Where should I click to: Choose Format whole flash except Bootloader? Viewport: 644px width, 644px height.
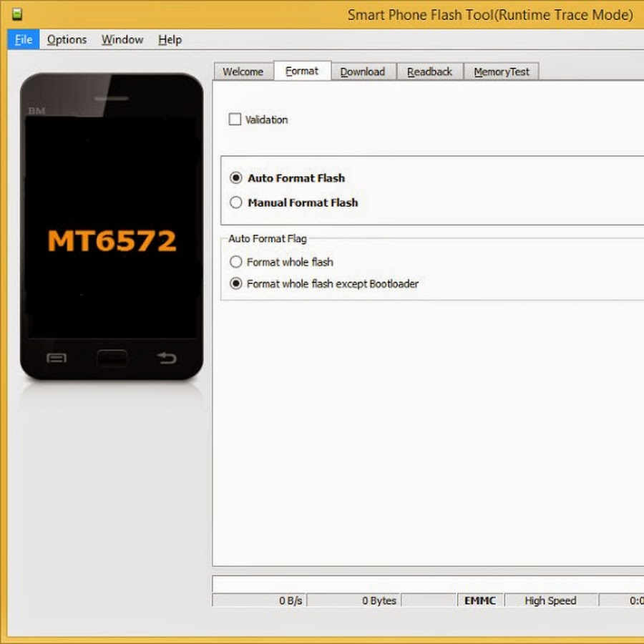click(236, 283)
